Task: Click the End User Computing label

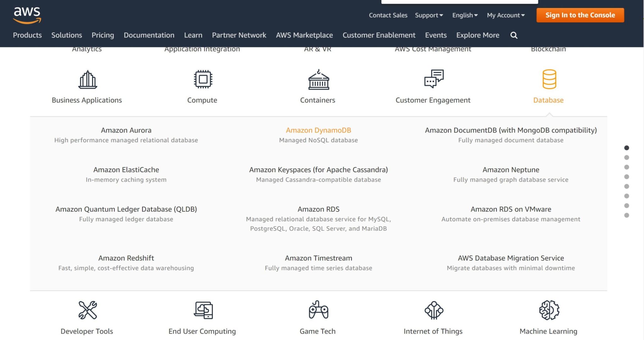Action: [x=202, y=331]
